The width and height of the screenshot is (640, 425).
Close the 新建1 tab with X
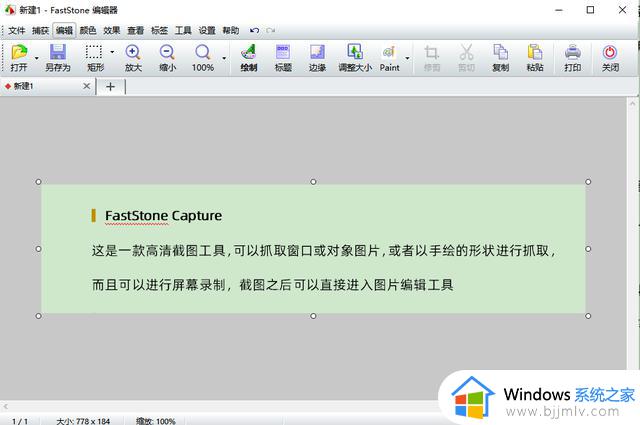[87, 86]
